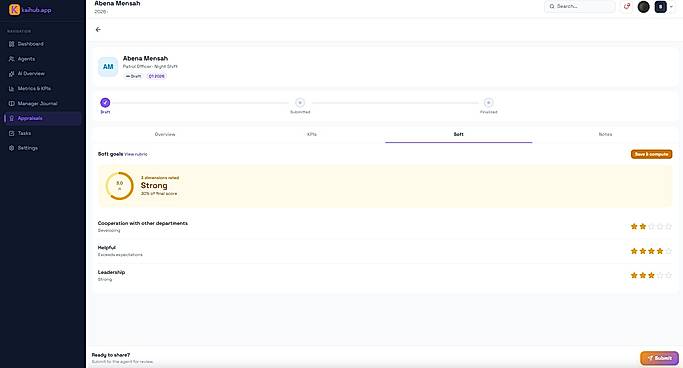683x368 pixels.
Task: Click the Search input field
Action: tap(579, 7)
